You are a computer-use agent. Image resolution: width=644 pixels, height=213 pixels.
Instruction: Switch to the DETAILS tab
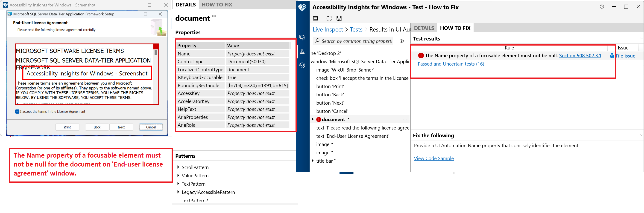(x=424, y=28)
